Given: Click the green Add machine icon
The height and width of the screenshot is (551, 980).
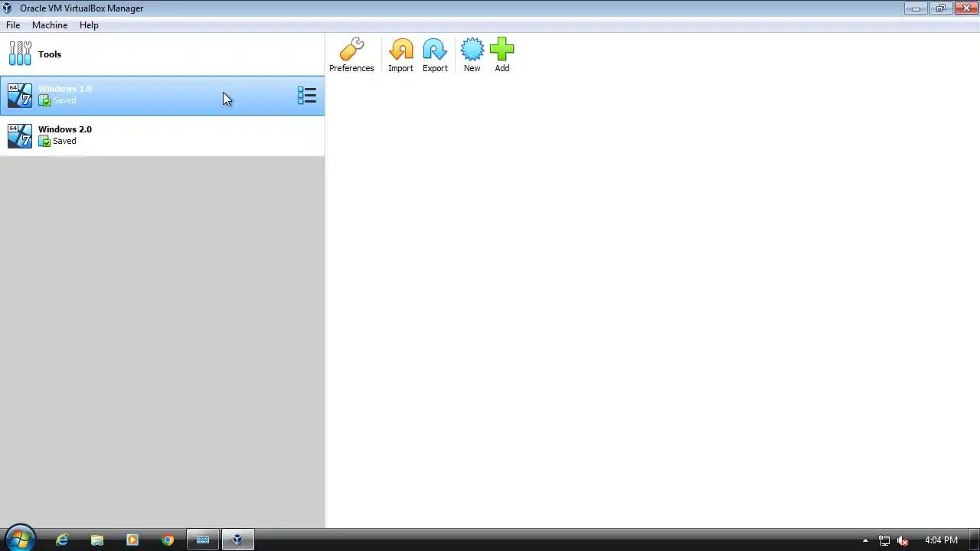Looking at the screenshot, I should (501, 55).
